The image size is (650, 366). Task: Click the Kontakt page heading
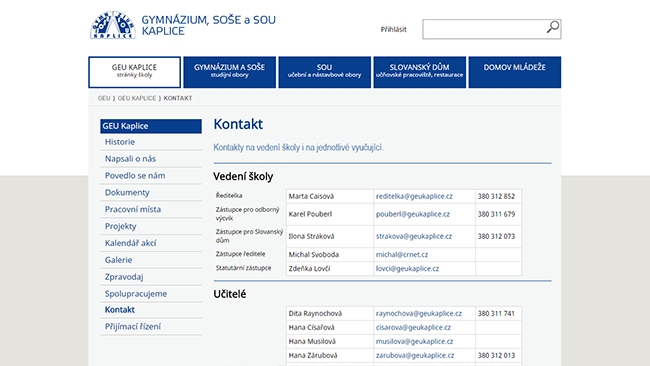tap(238, 124)
